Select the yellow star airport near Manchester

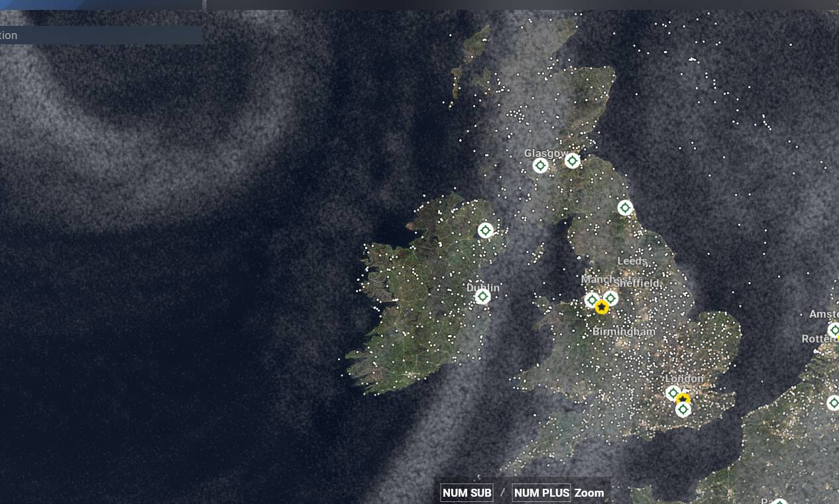coord(602,307)
